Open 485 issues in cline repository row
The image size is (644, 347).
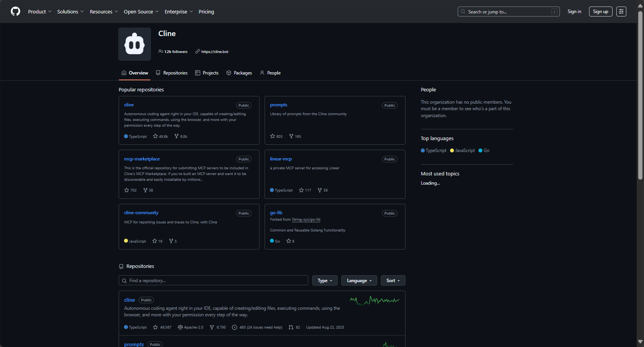click(257, 327)
